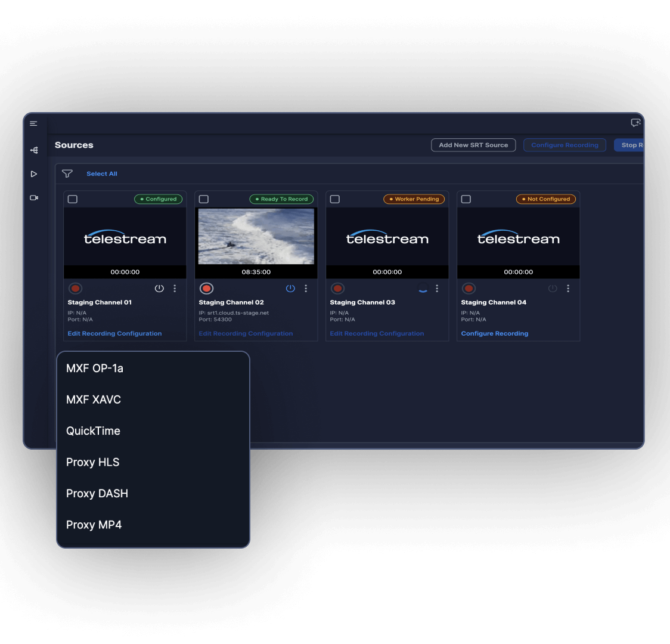Check the Staging Channel 01 checkbox
The image size is (670, 644).
point(73,199)
